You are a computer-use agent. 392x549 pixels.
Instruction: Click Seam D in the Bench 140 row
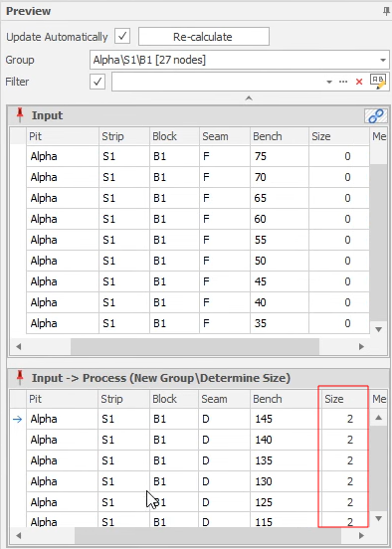pyautogui.click(x=225, y=440)
